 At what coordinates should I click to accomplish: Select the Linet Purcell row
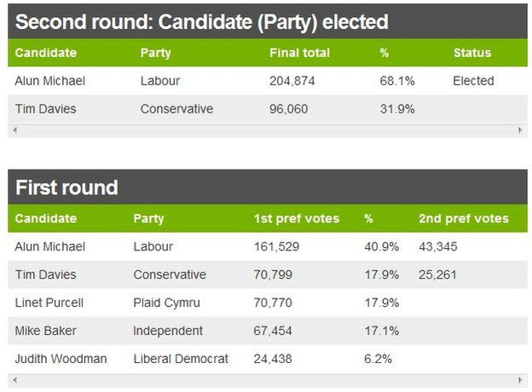pos(49,303)
